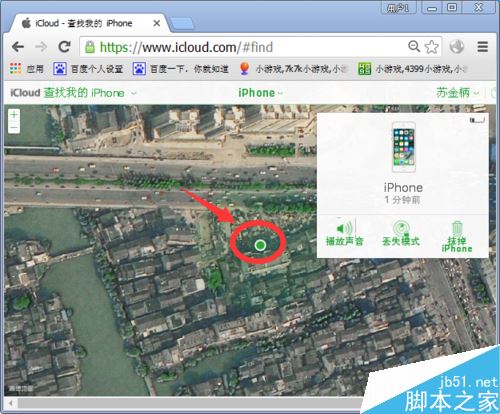
Task: Click the iPhone device image
Action: click(x=403, y=147)
